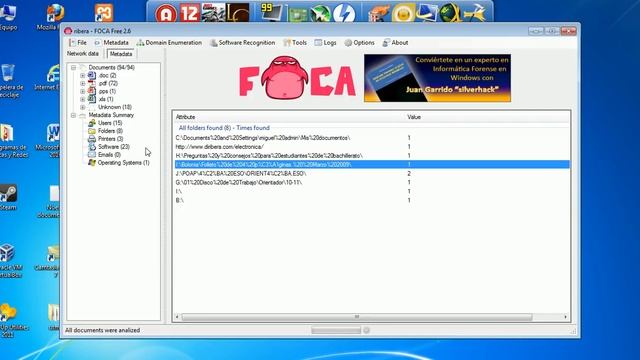The height and width of the screenshot is (360, 640).
Task: Open the green circuit board dock icon
Action: pyautogui.click(x=298, y=15)
